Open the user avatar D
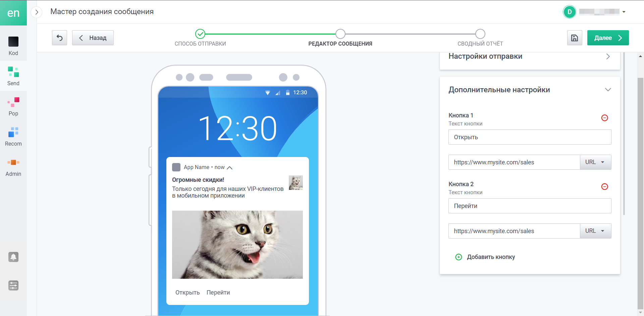Screen dimensions: 644x316 (x=570, y=12)
